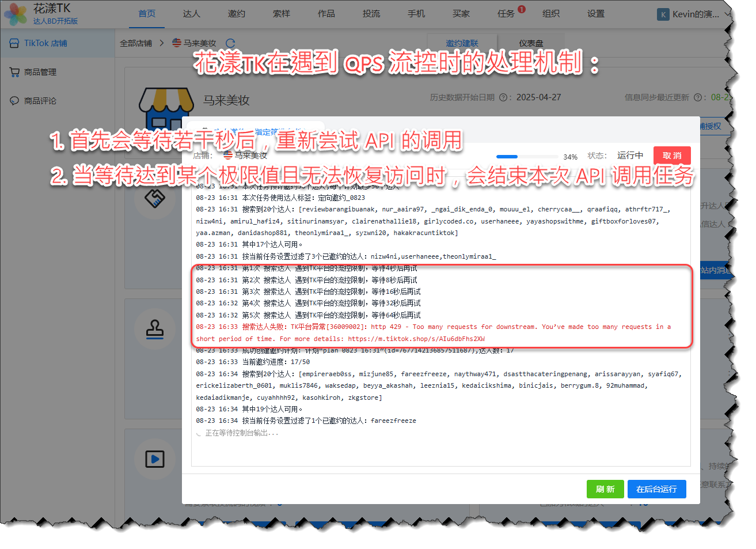Go back to 全部店铺 breadcrumb
Image resolution: width=756 pixels, height=549 pixels.
(136, 43)
